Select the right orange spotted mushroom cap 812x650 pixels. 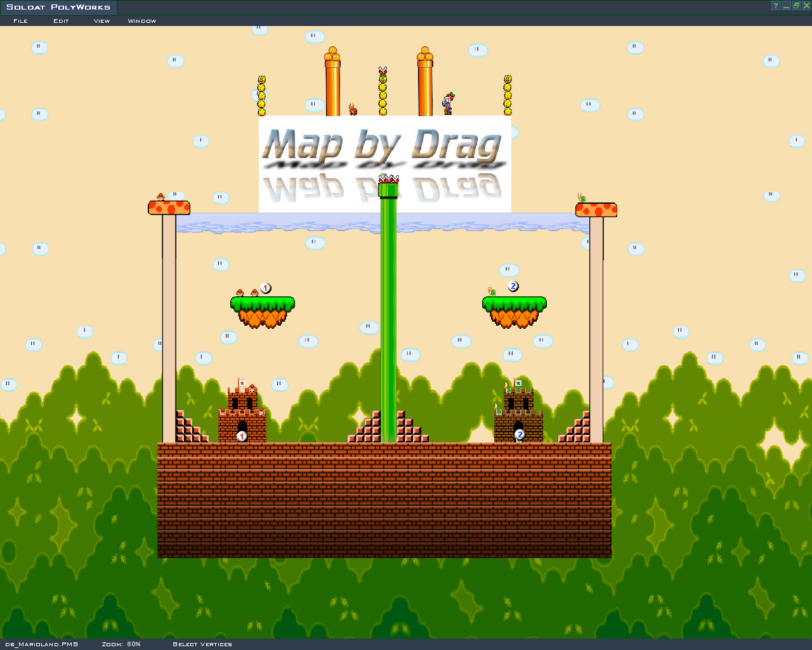coord(596,209)
